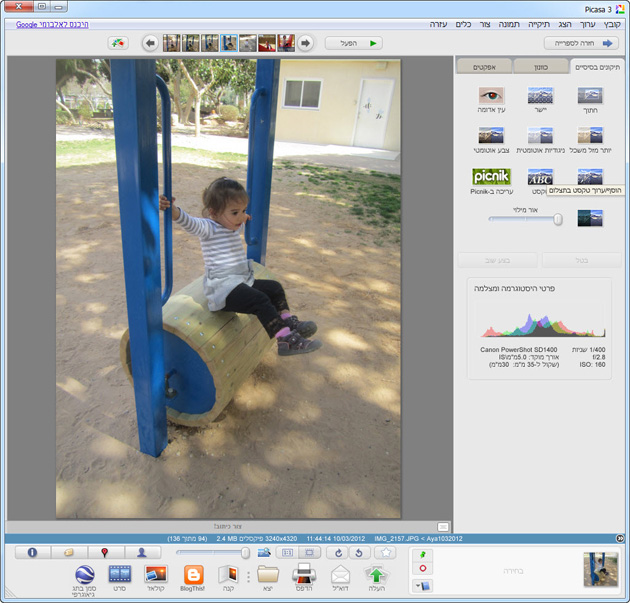Show the people panel (person button)

(142, 552)
